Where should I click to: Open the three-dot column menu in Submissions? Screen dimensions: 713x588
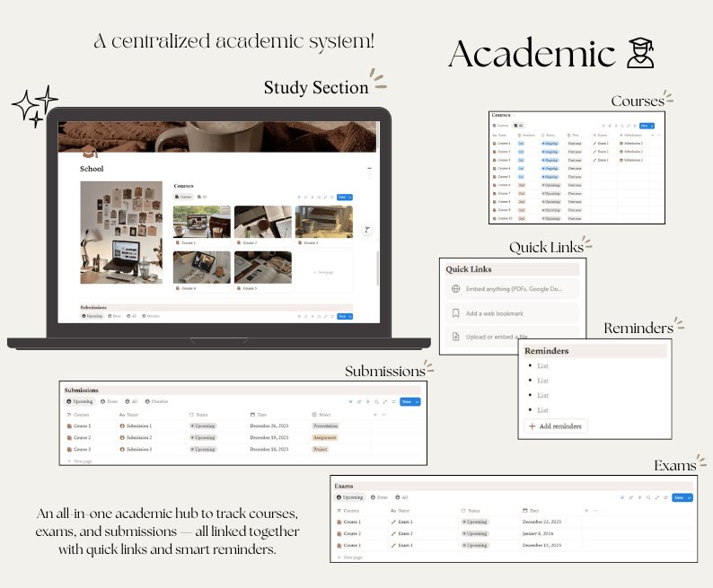(x=383, y=415)
